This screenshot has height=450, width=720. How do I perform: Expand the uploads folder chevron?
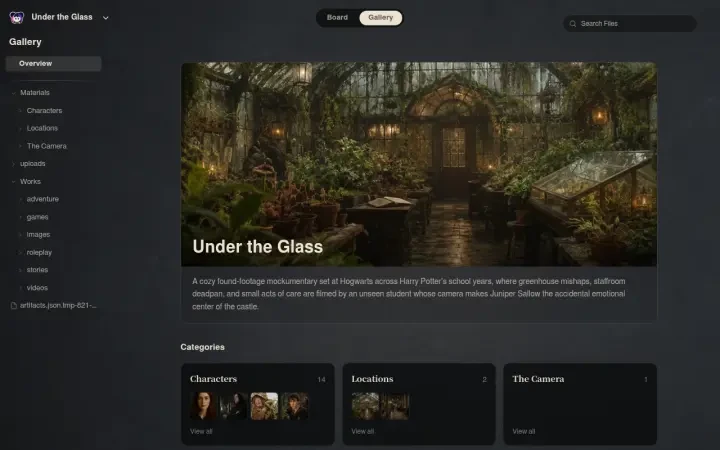(13, 164)
